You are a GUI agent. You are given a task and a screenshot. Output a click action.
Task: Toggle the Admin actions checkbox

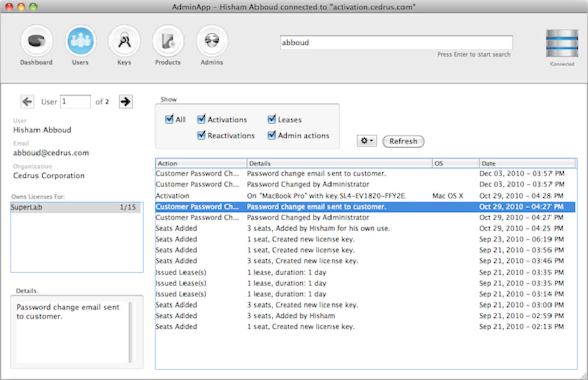(272, 135)
